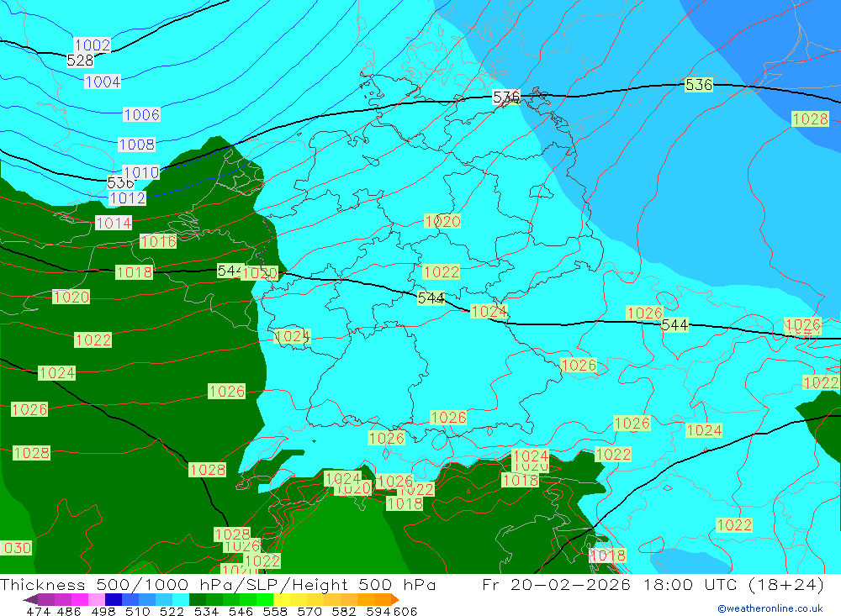841x616 pixels.
Task: Click the 606 value on the legend scale
Action: tap(405, 611)
